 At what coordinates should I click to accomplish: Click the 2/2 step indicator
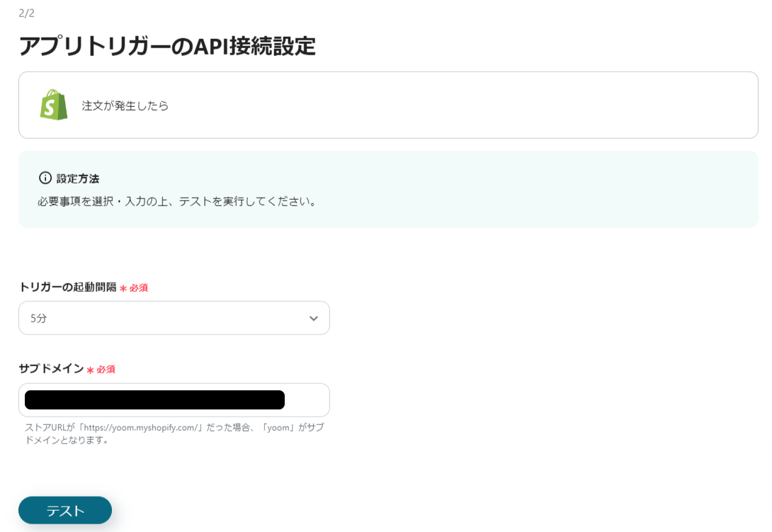coord(27,13)
